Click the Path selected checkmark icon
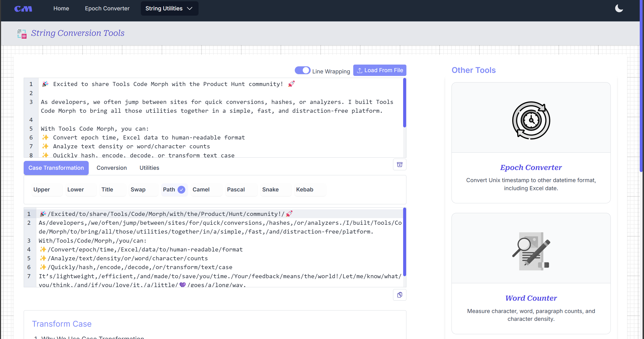The image size is (644, 339). [x=181, y=190]
